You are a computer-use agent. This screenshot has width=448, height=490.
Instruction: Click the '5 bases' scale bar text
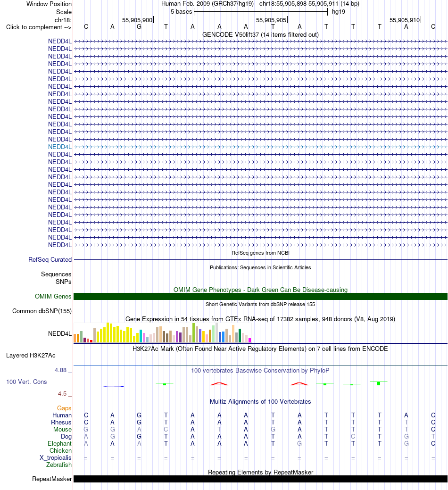click(181, 12)
